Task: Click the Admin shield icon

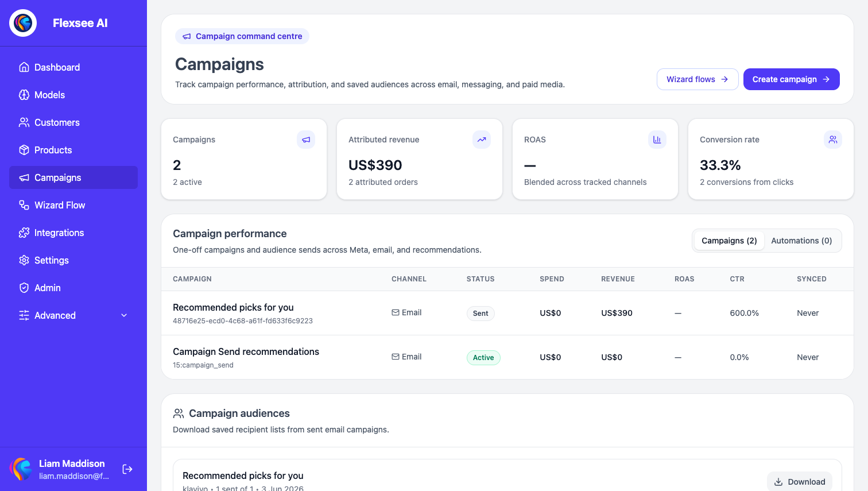Action: (x=24, y=288)
